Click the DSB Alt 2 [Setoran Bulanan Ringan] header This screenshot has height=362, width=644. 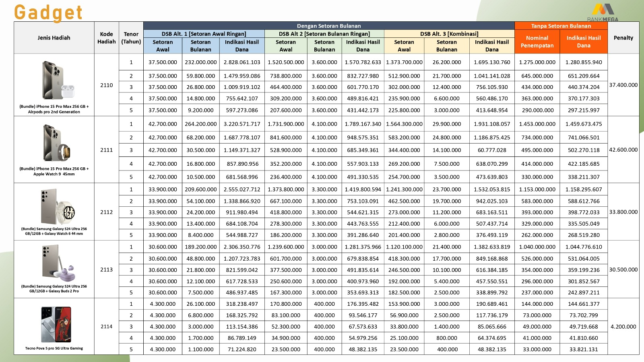[x=324, y=34]
